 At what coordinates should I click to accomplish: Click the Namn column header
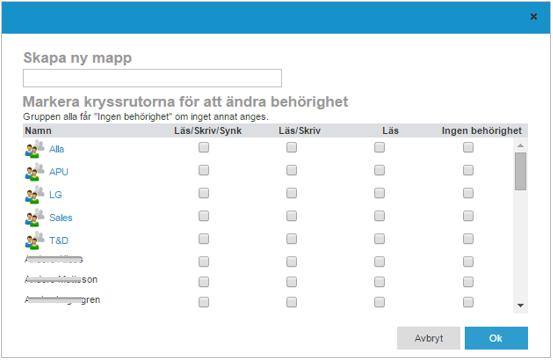[x=38, y=131]
